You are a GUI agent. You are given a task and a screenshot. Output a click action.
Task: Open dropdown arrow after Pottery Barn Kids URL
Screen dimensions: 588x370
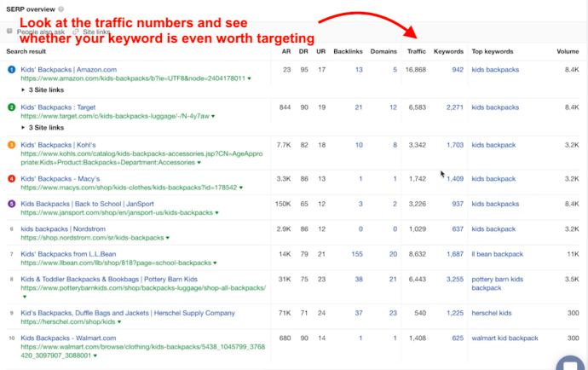point(25,297)
